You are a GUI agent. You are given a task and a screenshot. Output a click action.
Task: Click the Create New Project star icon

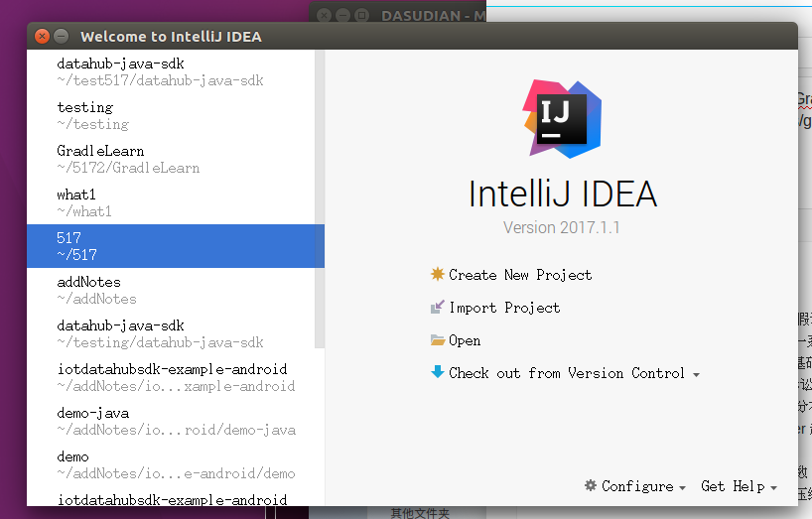(438, 274)
